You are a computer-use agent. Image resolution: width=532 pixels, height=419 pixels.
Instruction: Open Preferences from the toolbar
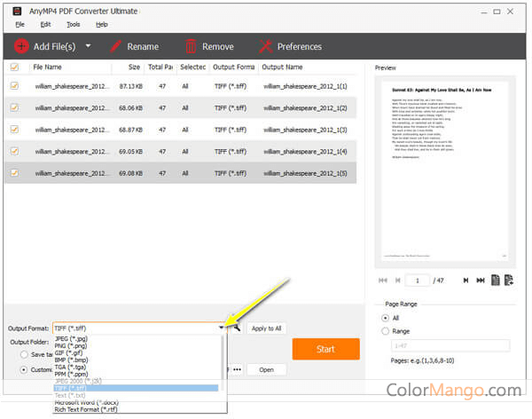[264, 46]
